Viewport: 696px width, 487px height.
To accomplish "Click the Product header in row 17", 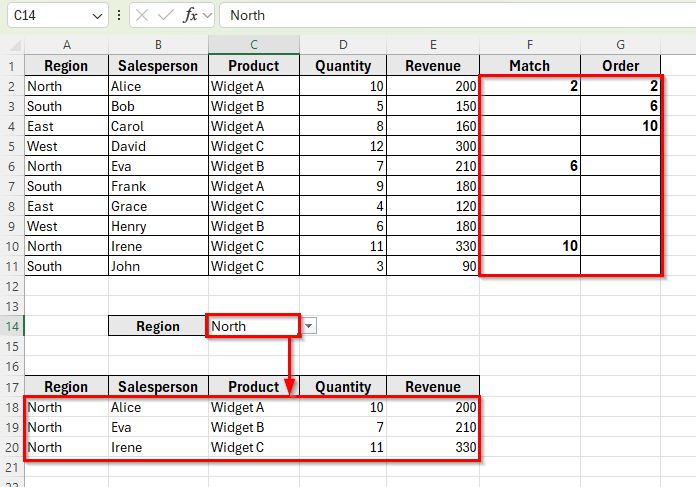I will click(254, 387).
